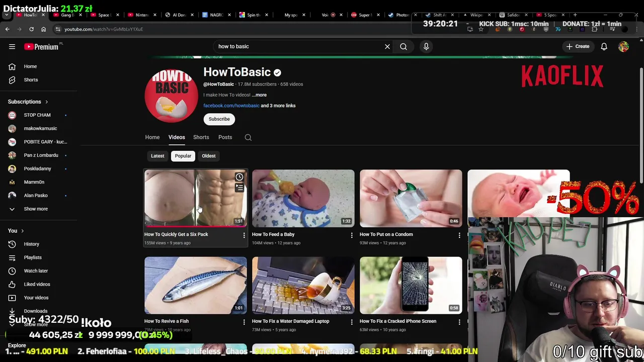Open STOP CHAM subscription

pos(38,115)
